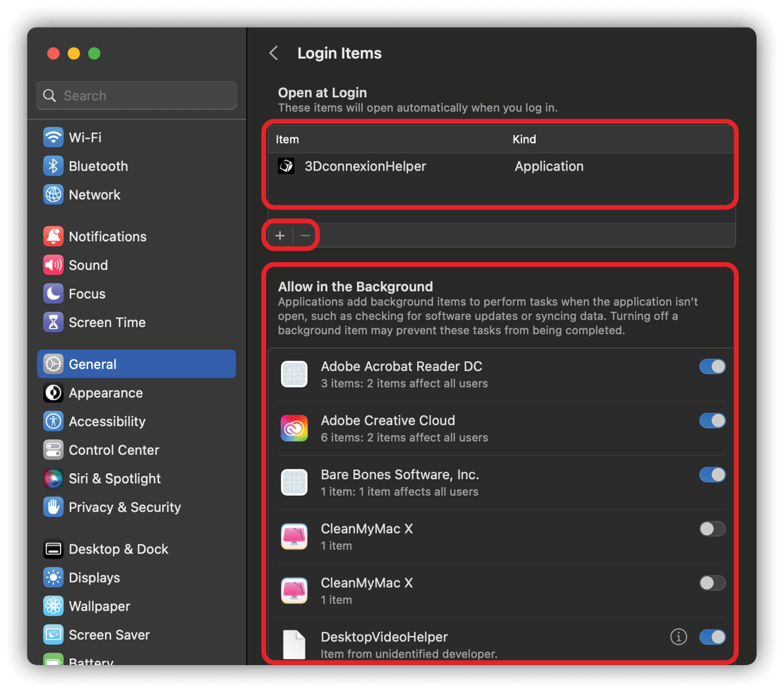The width and height of the screenshot is (784, 692).
Task: Open Wi-Fi settings pane
Action: (x=136, y=137)
